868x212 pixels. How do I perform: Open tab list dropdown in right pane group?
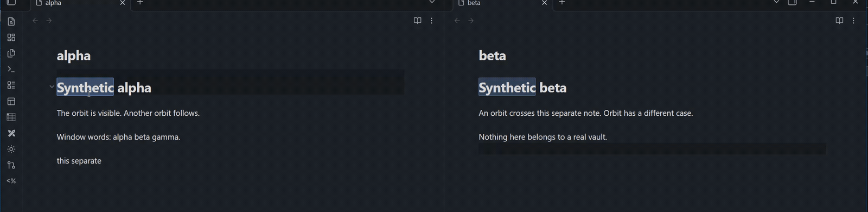click(x=776, y=2)
